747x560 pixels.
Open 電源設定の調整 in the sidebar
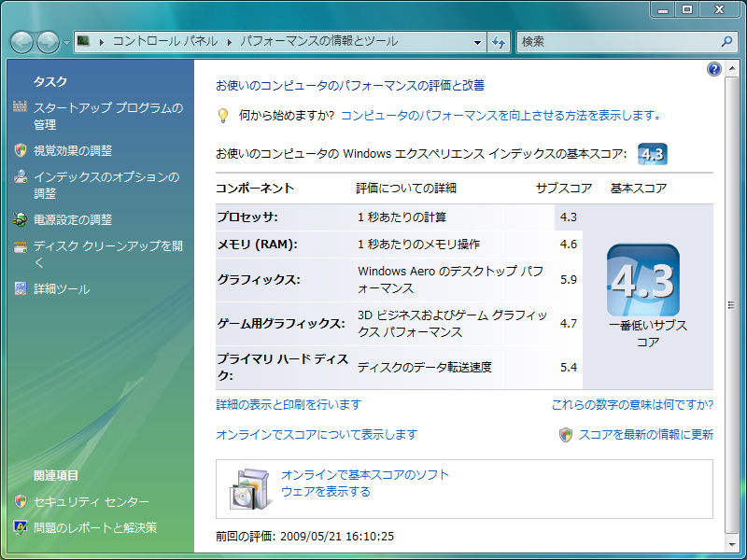pos(73,220)
